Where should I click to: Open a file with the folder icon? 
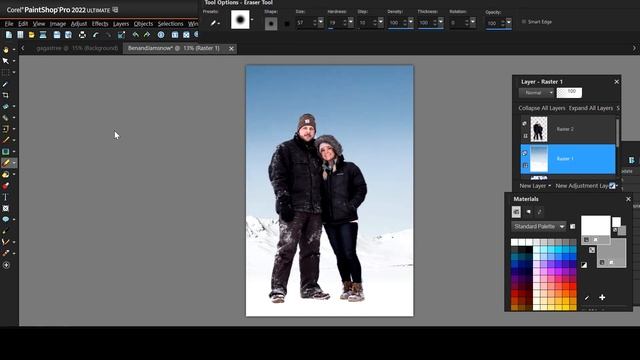tap(31, 35)
